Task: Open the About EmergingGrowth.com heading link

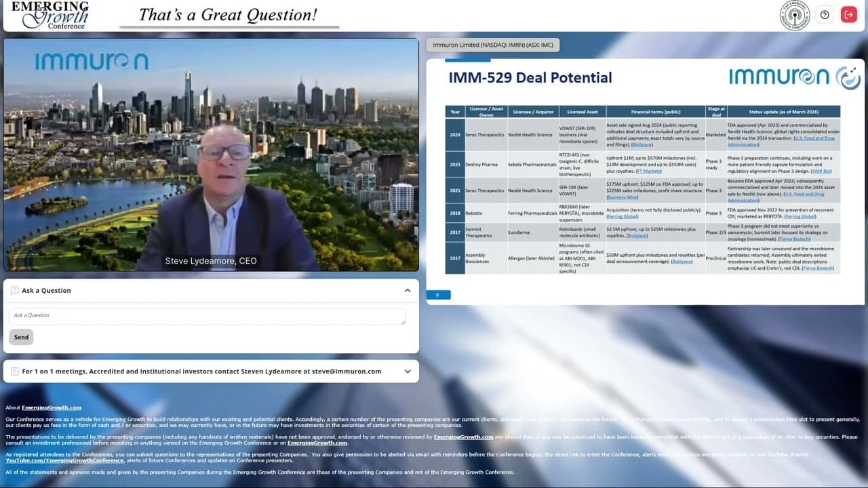Action: 52,407
